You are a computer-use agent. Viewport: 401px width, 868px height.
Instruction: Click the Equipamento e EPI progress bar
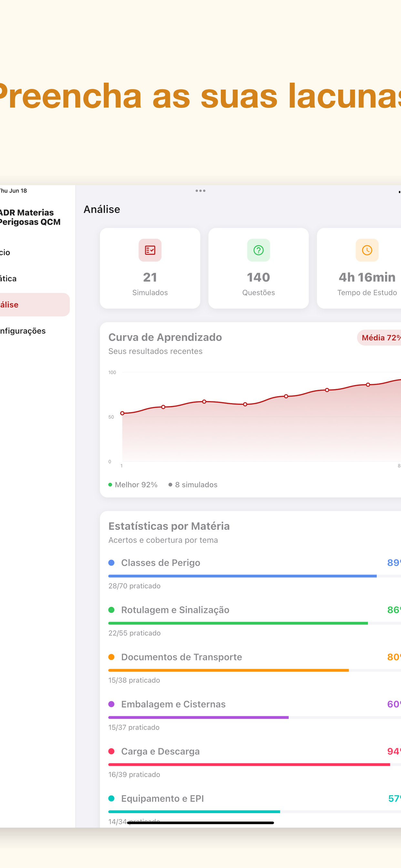click(x=255, y=812)
